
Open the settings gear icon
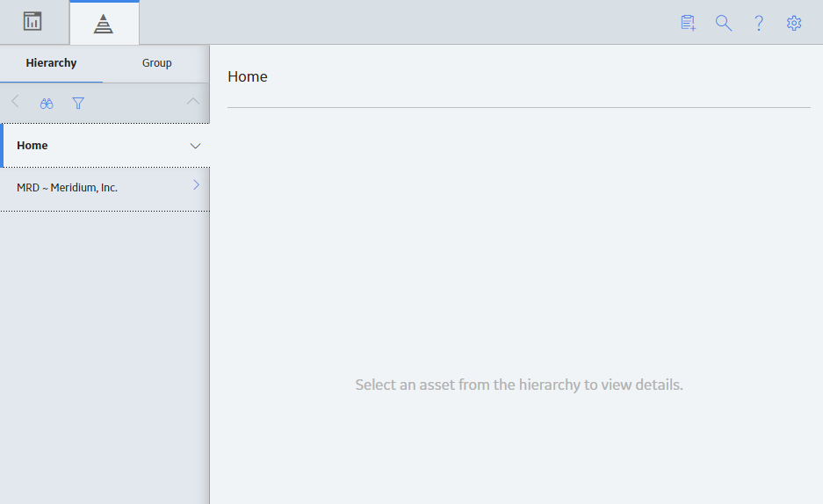coord(794,23)
